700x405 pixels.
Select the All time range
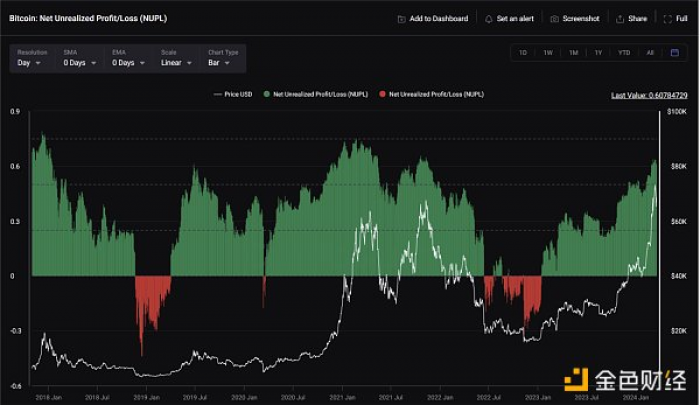pyautogui.click(x=650, y=53)
